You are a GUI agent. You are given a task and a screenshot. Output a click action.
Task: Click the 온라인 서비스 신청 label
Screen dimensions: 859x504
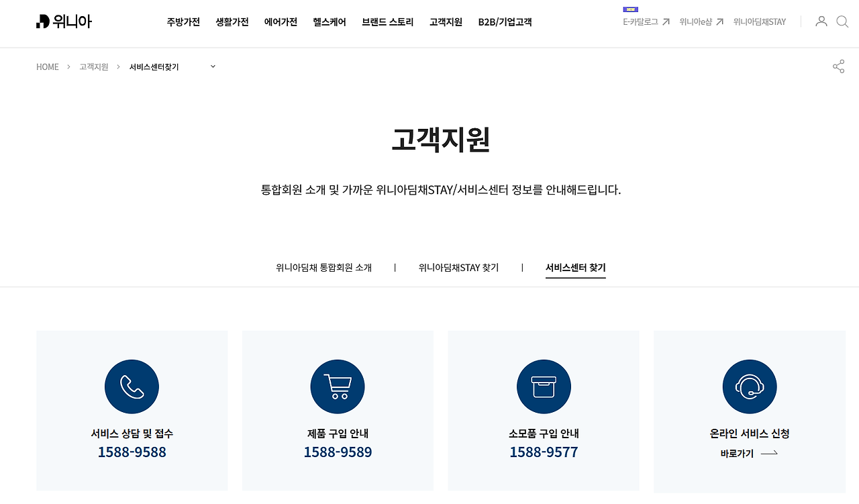[x=750, y=434]
